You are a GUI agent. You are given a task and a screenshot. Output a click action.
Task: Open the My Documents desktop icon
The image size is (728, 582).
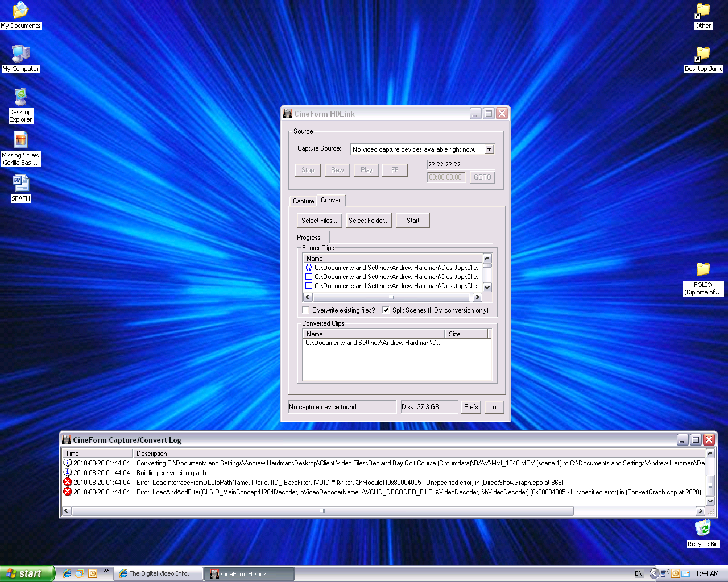click(20, 10)
